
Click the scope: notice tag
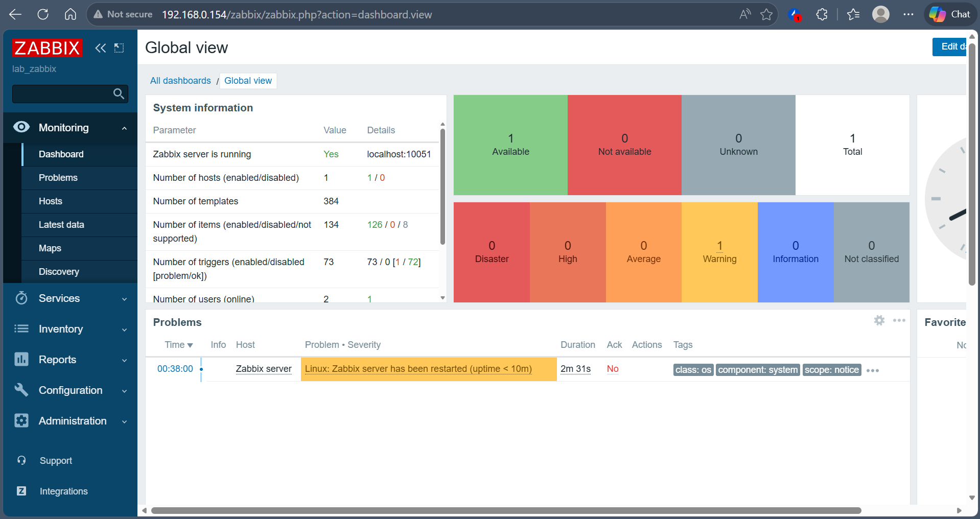[832, 370]
